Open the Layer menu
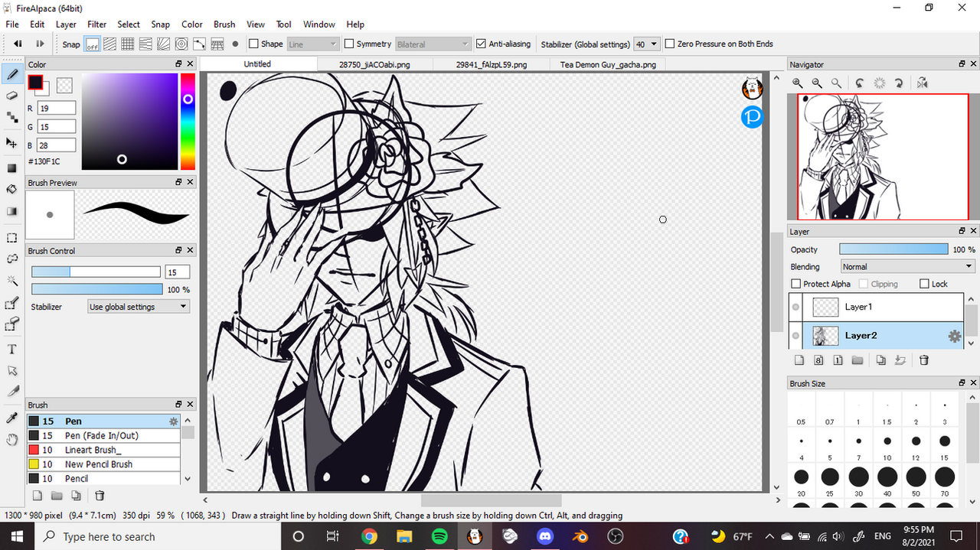 (x=66, y=24)
